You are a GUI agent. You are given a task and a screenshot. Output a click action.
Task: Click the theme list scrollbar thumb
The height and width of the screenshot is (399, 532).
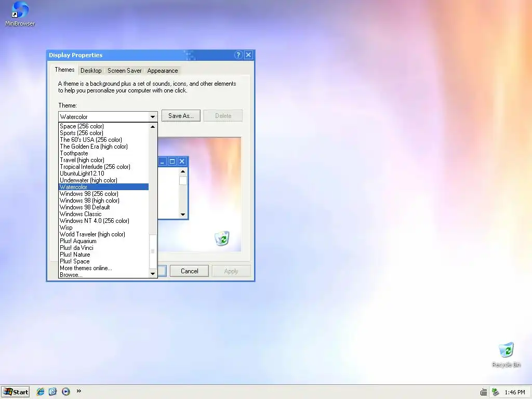point(153,251)
